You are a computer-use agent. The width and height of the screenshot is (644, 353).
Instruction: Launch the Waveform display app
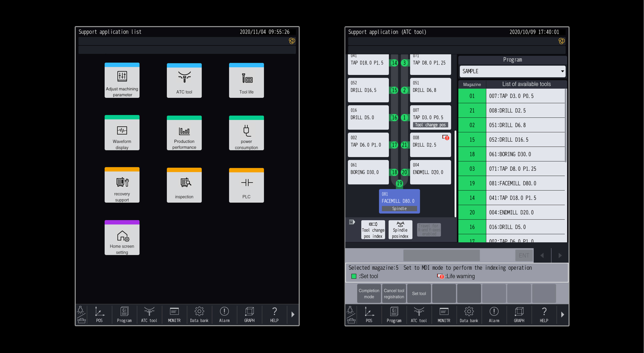[122, 133]
